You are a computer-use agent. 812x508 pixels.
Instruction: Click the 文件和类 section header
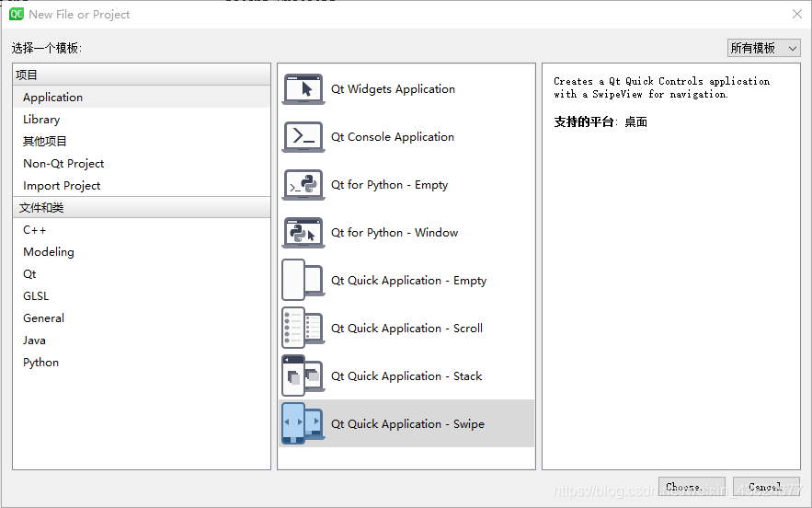[142, 207]
